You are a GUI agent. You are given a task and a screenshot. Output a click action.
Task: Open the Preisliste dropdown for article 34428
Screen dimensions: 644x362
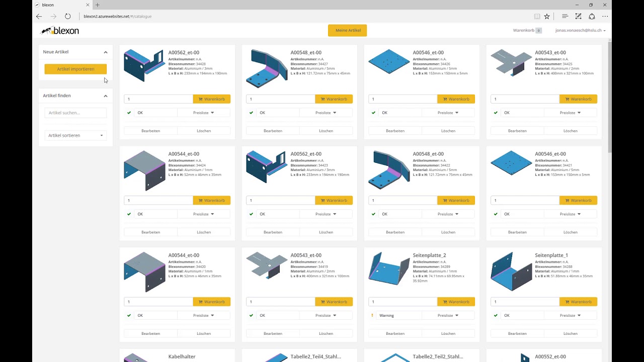point(204,113)
